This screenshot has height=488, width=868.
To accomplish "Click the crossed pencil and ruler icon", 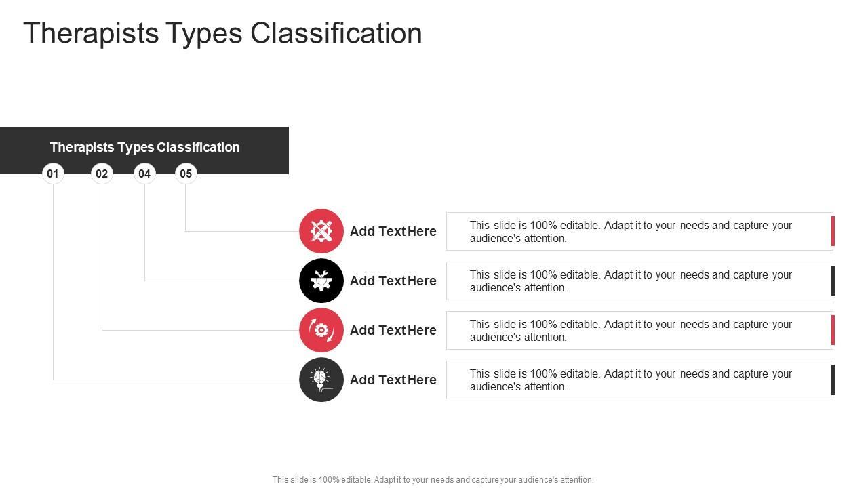I will pyautogui.click(x=321, y=231).
